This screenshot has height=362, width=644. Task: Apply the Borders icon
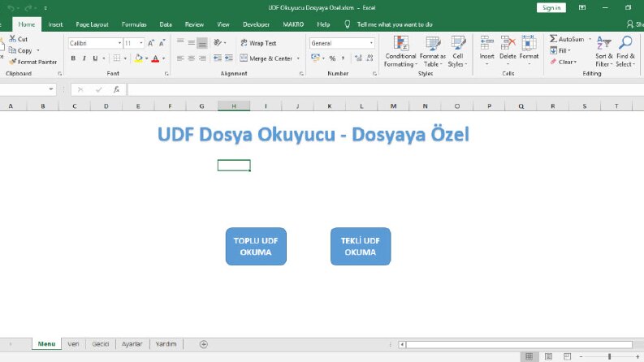(x=117, y=58)
